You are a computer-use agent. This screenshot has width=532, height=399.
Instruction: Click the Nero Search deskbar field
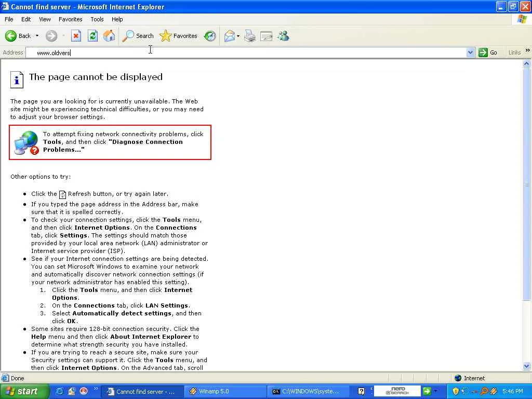[x=397, y=391]
